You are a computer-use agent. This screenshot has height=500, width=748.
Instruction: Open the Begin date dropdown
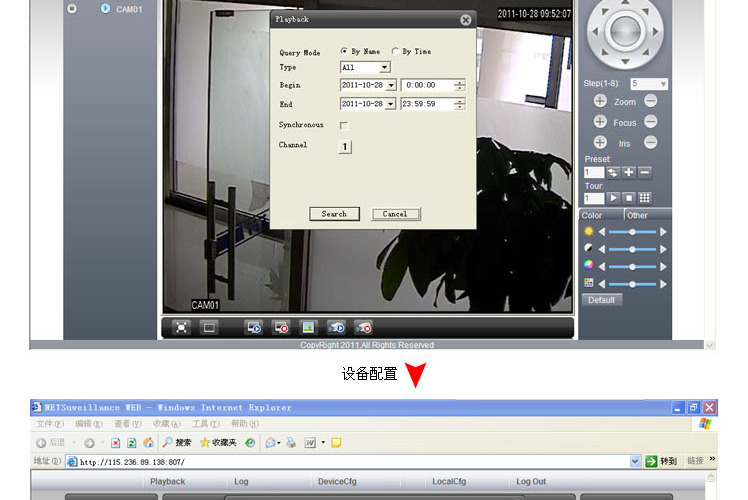(x=391, y=86)
